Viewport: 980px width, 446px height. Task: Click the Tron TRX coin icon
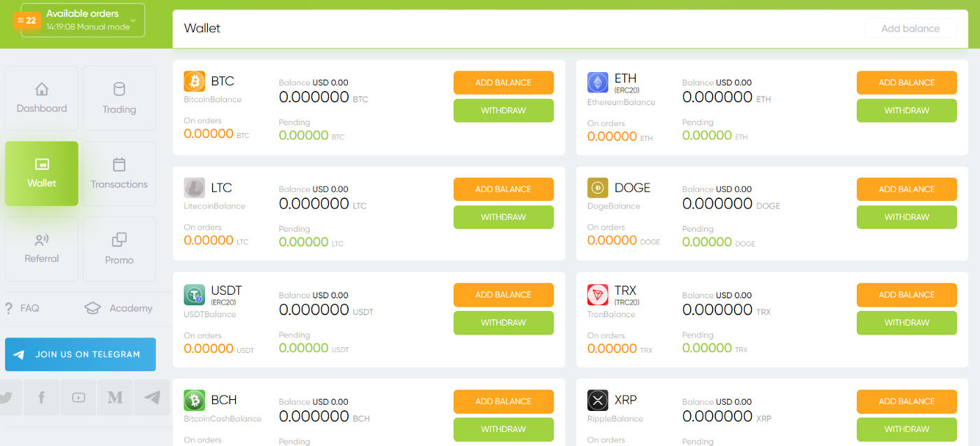click(x=598, y=295)
